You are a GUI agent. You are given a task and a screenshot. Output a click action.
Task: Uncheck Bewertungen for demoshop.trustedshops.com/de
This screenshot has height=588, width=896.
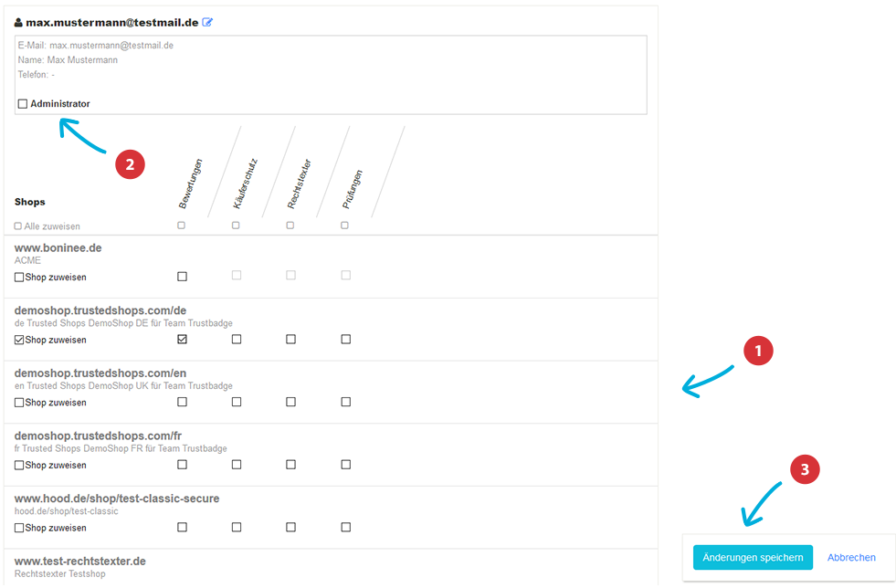(182, 339)
